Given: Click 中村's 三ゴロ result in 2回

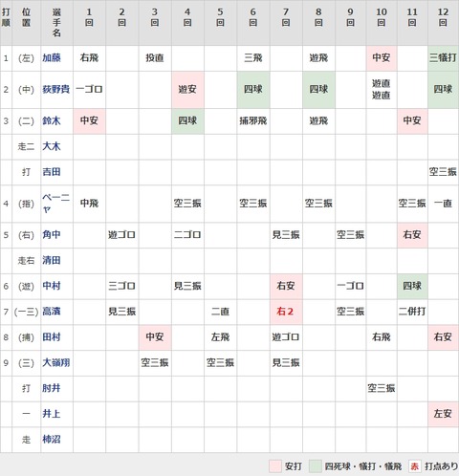Looking at the screenshot, I should pos(121,286).
